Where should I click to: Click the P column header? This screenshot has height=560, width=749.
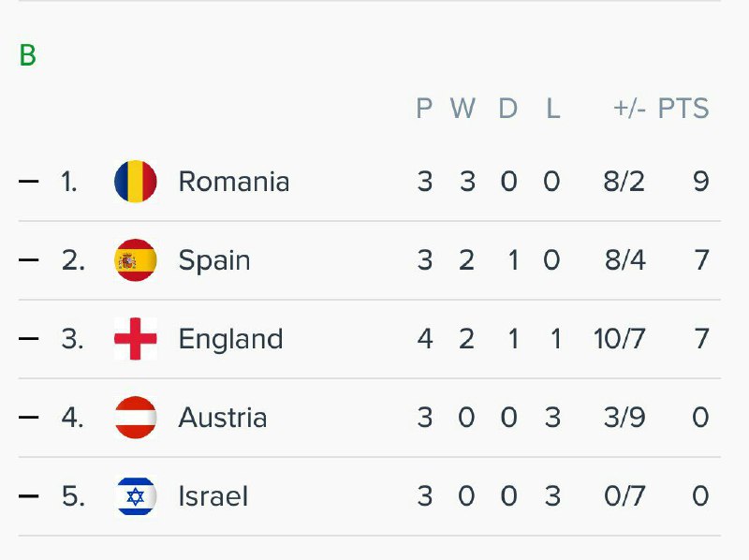click(x=424, y=109)
